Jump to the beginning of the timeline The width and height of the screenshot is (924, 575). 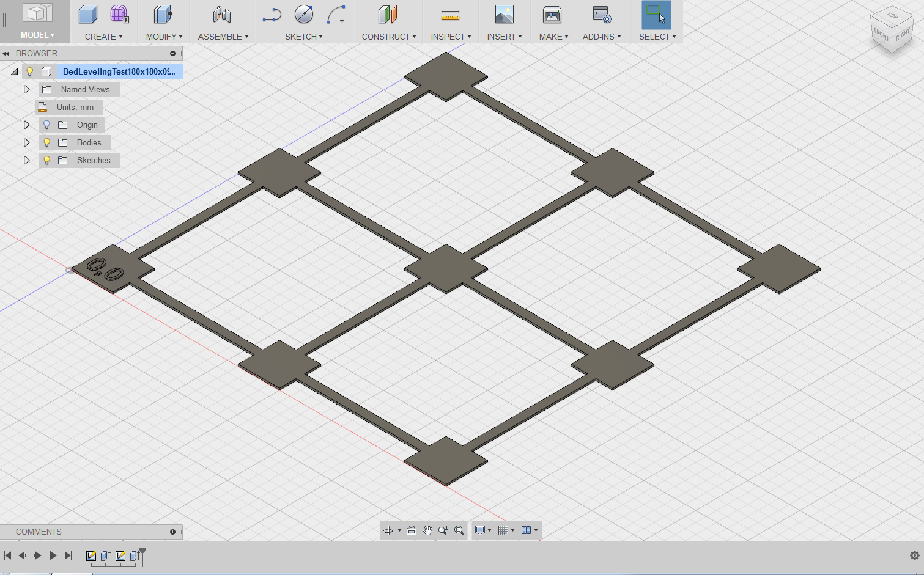click(7, 555)
